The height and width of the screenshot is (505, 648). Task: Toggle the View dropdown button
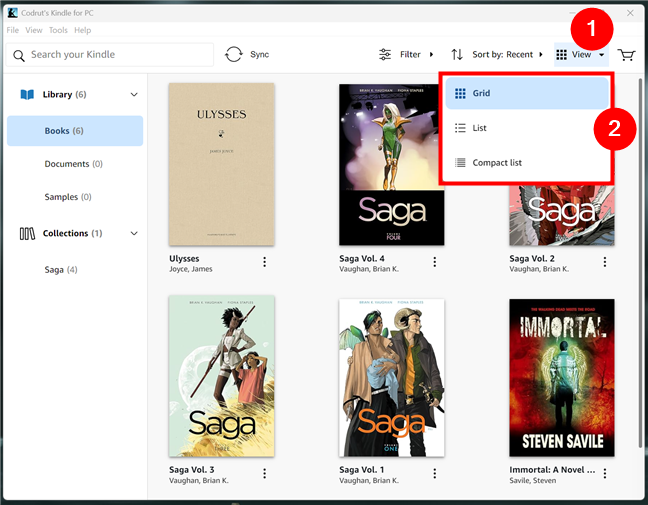pyautogui.click(x=581, y=54)
